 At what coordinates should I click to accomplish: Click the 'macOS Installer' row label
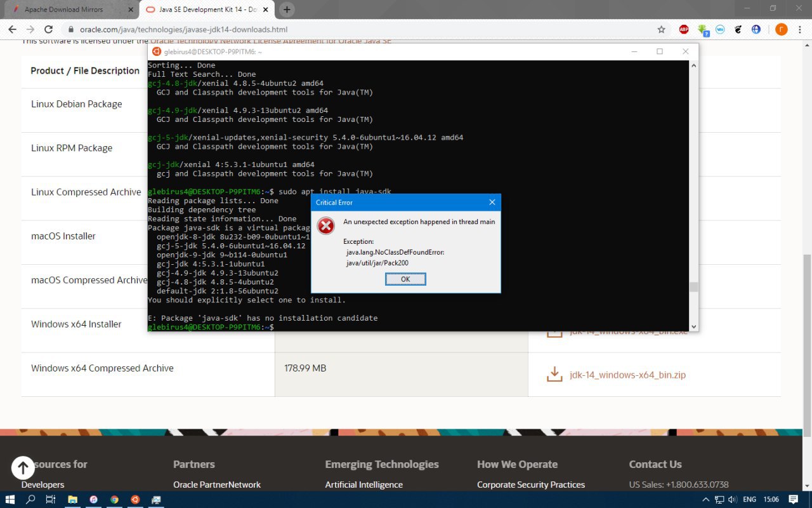(63, 236)
